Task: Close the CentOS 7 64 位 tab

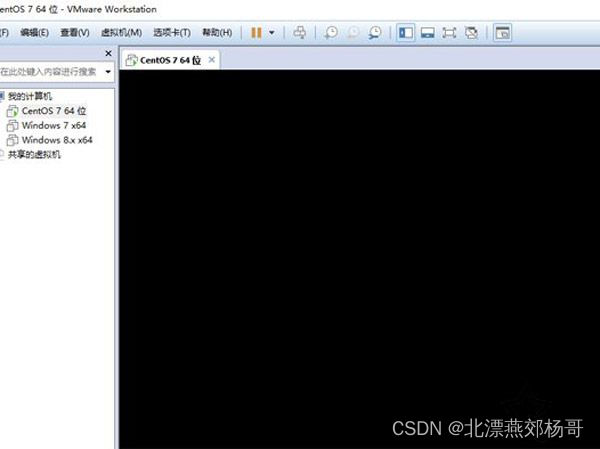Action: (212, 59)
